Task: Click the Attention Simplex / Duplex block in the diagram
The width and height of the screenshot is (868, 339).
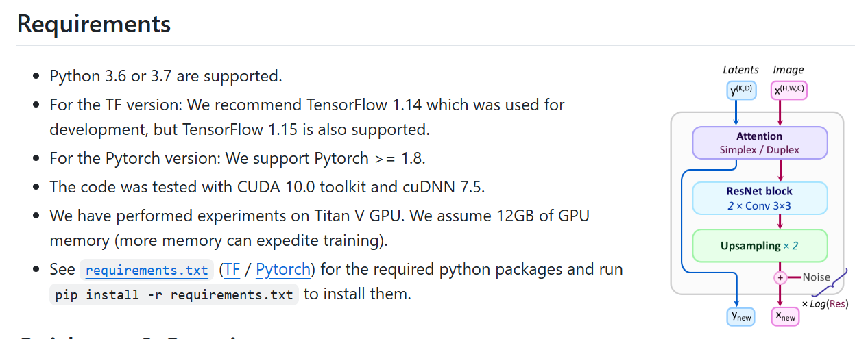Action: coord(760,143)
